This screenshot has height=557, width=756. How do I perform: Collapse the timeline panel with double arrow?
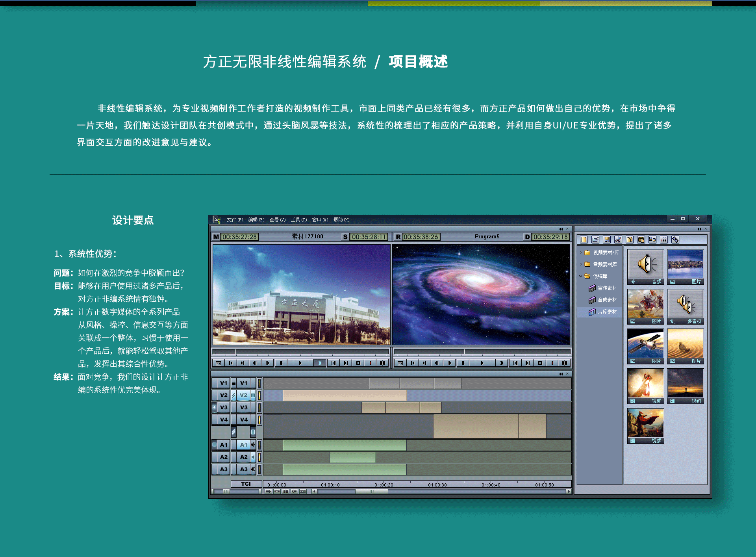coord(561,374)
